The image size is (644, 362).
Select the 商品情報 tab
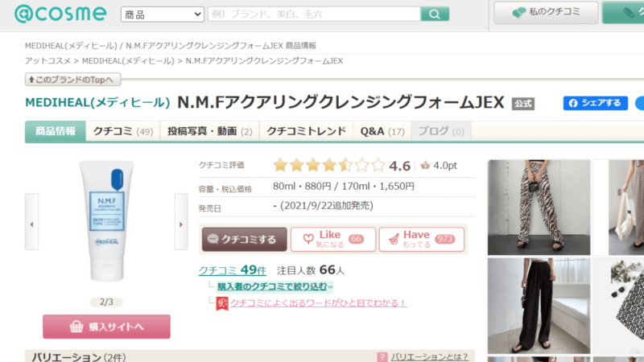56,131
